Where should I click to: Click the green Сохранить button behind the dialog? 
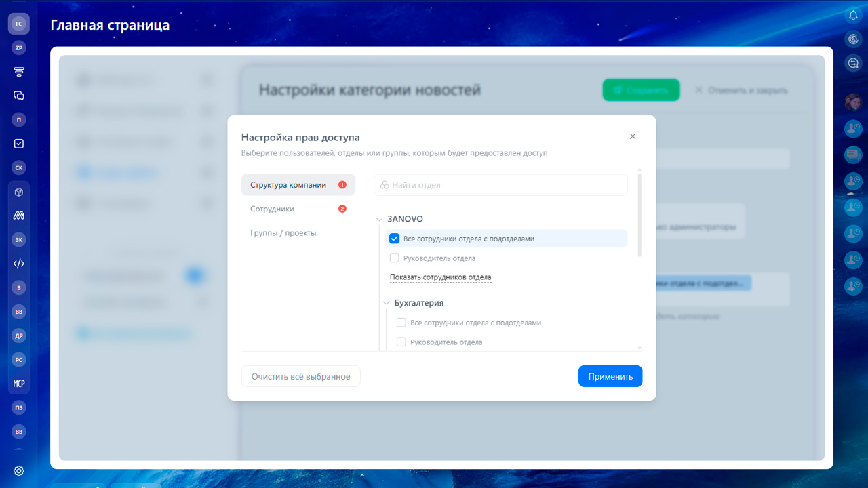tap(641, 90)
